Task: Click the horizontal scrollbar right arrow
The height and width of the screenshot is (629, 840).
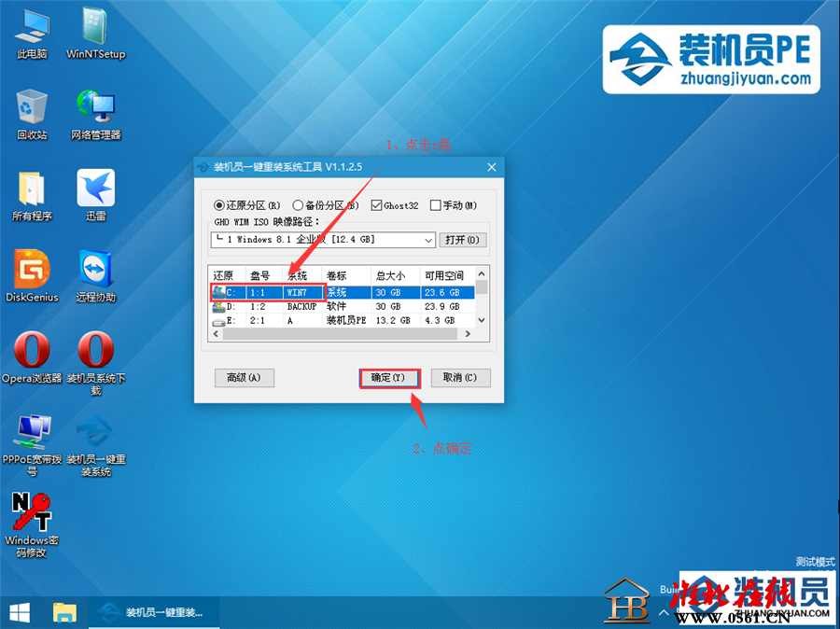Action: pos(468,334)
